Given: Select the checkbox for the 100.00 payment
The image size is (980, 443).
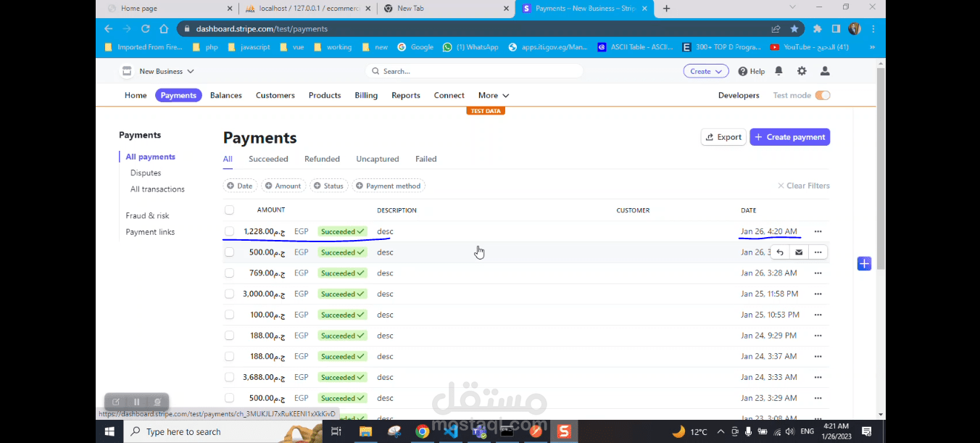Looking at the screenshot, I should point(229,315).
